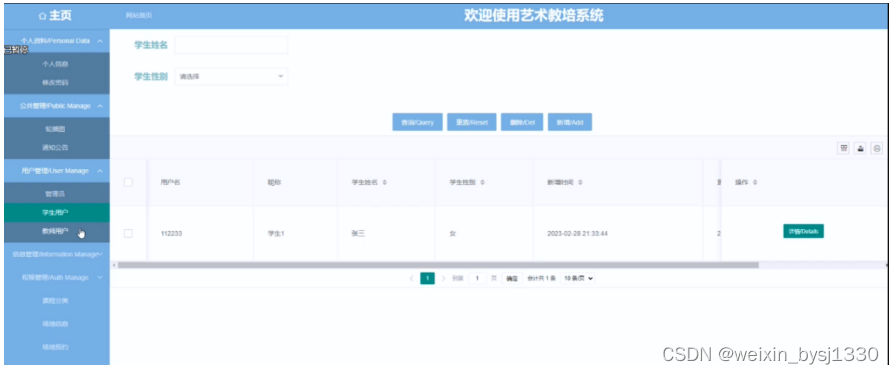894x374 pixels.
Task: Click the name cell 张三
Action: 358,233
